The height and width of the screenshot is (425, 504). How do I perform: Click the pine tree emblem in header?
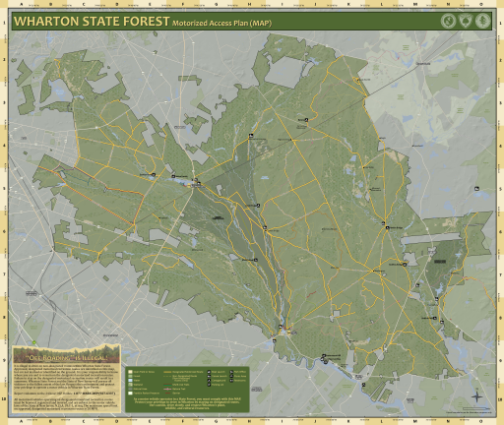click(x=483, y=21)
